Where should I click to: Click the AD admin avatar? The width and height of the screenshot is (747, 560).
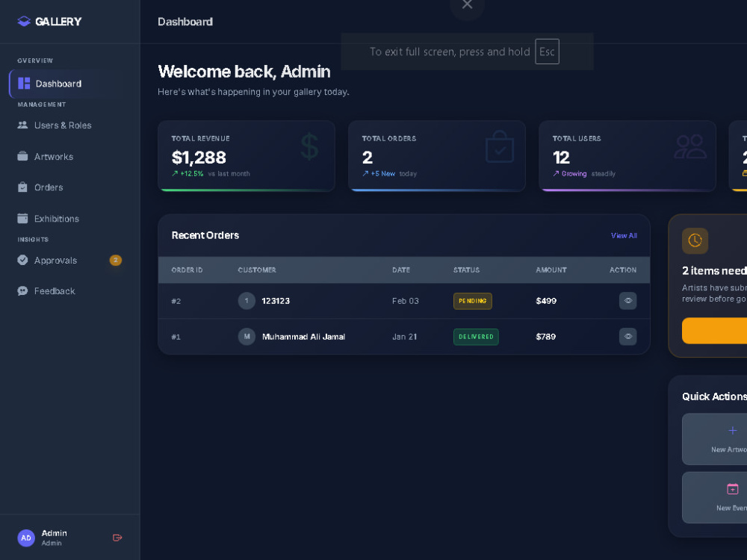pyautogui.click(x=26, y=538)
